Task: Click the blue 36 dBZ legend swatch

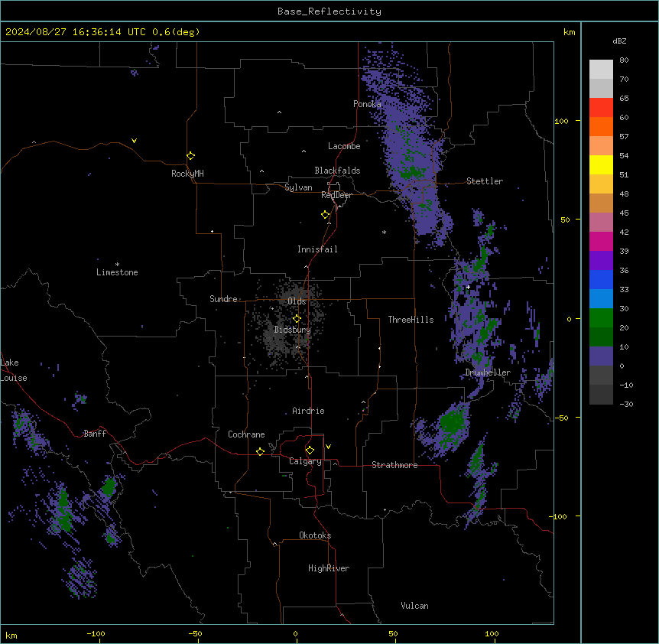Action: (x=601, y=279)
